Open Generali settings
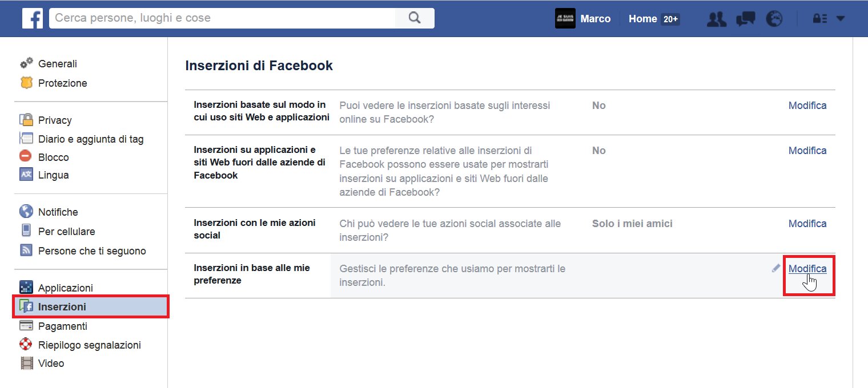The height and width of the screenshot is (388, 868). pyautogui.click(x=58, y=64)
